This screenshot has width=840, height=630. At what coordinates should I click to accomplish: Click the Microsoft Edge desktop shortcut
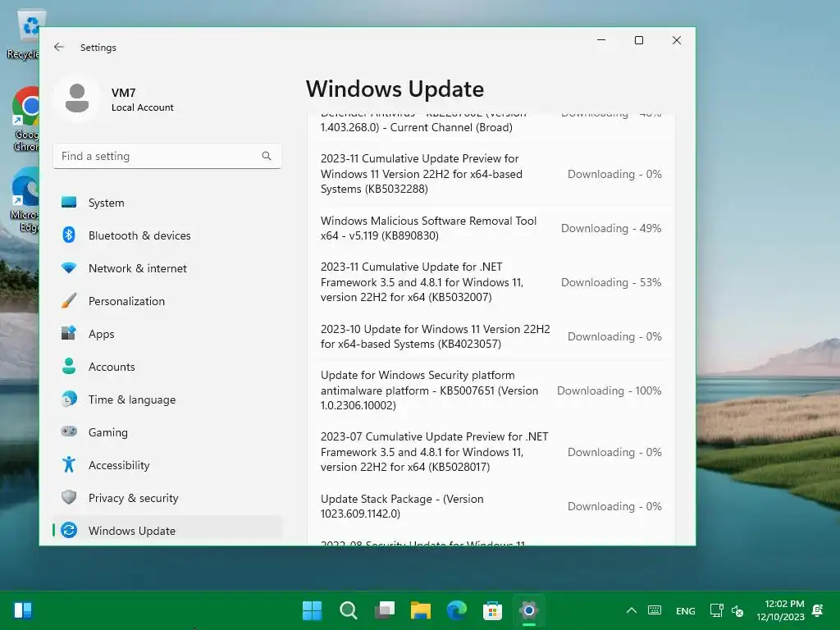25,199
